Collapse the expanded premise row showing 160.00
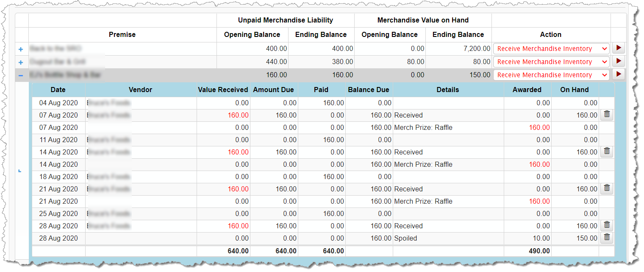The width and height of the screenshot is (644, 272). [21, 76]
